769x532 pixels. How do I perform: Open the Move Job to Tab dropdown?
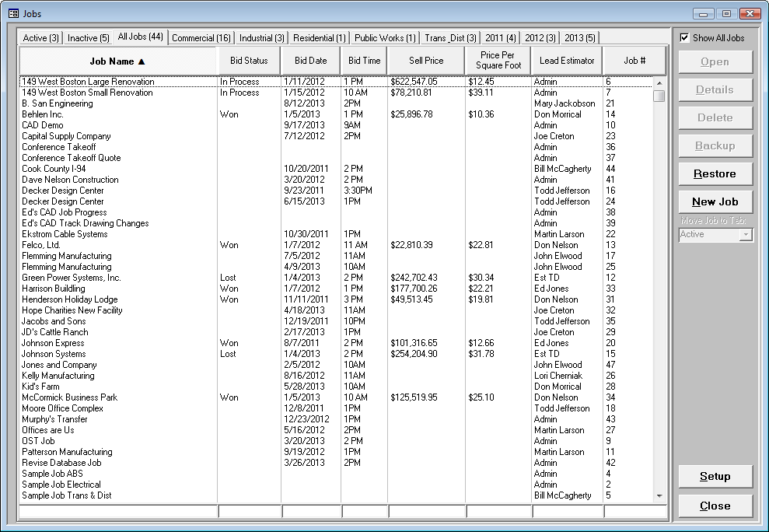tap(746, 235)
